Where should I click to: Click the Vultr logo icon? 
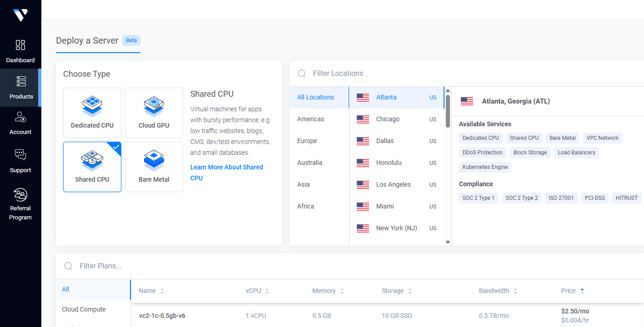[20, 15]
